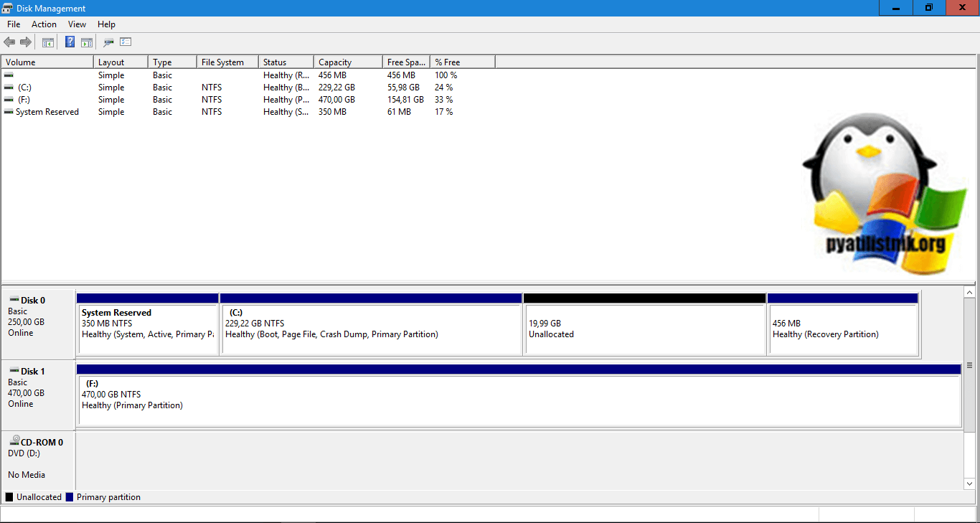Open the View menu

(77, 24)
